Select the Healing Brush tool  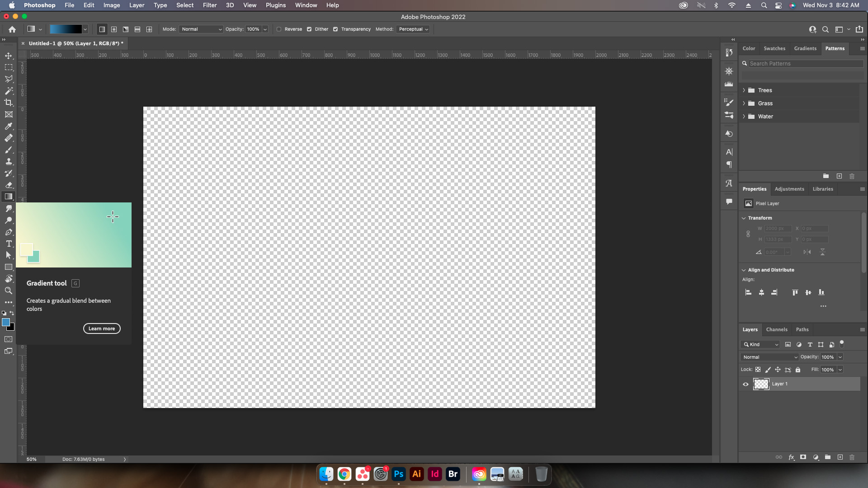[9, 138]
